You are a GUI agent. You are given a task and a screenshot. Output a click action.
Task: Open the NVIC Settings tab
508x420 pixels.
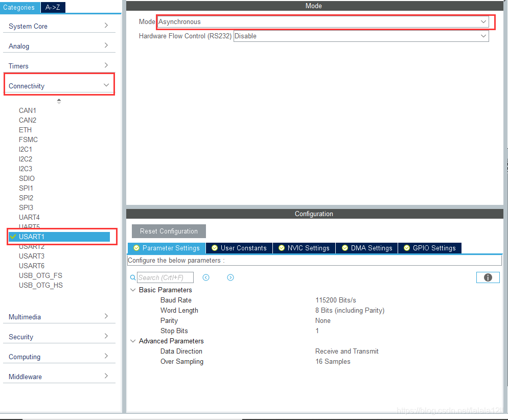pyautogui.click(x=304, y=248)
